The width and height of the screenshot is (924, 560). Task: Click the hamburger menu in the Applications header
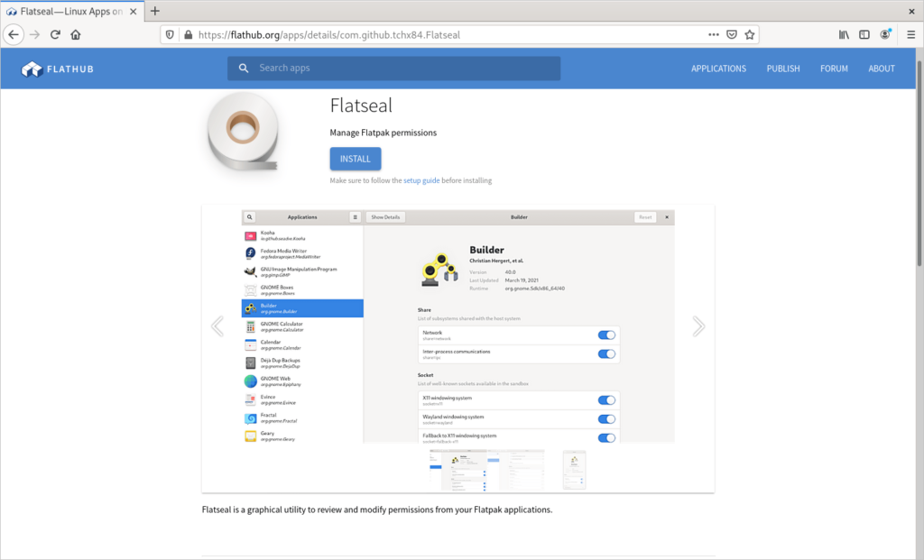coord(355,217)
